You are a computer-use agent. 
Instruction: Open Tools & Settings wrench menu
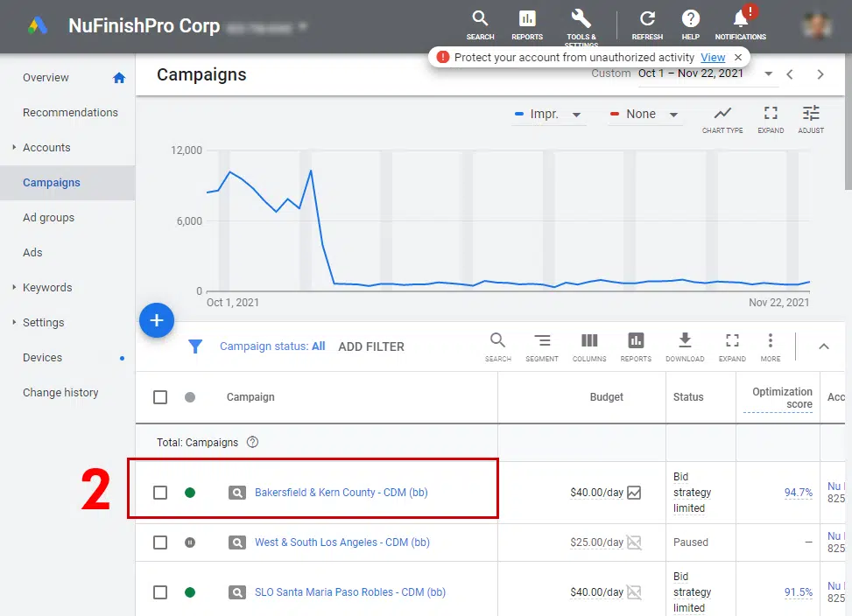tap(581, 26)
